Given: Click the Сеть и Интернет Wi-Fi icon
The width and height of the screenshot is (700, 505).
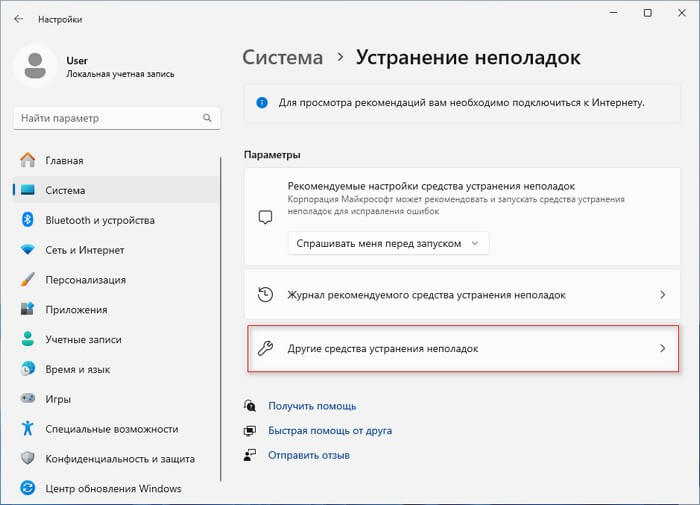Looking at the screenshot, I should (x=28, y=250).
